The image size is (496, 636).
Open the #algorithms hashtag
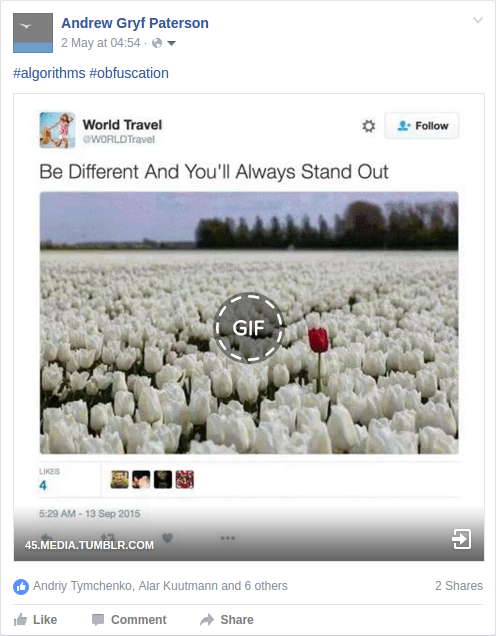click(49, 73)
